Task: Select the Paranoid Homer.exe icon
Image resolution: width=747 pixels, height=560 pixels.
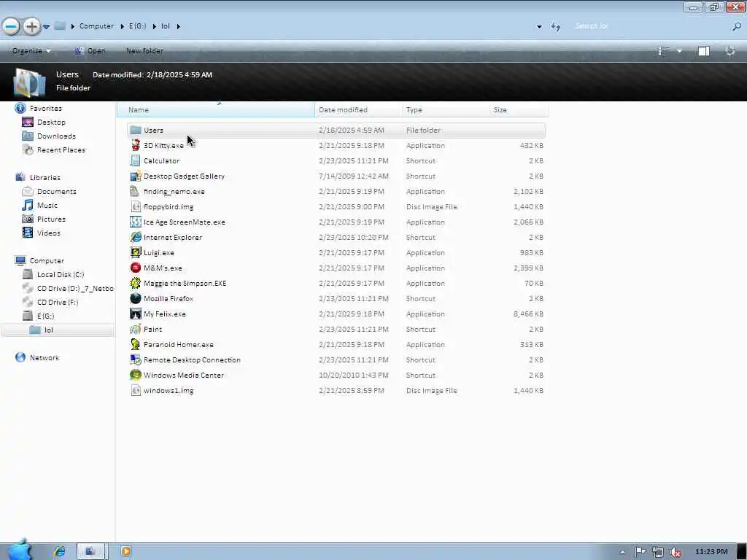Action: pyautogui.click(x=136, y=344)
